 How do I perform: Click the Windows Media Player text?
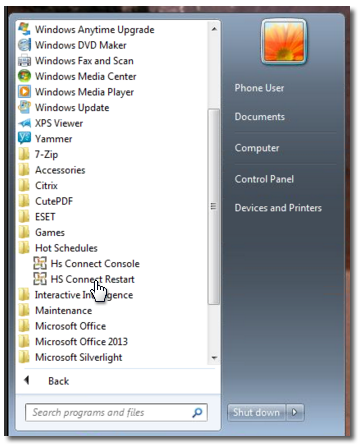pyautogui.click(x=84, y=92)
